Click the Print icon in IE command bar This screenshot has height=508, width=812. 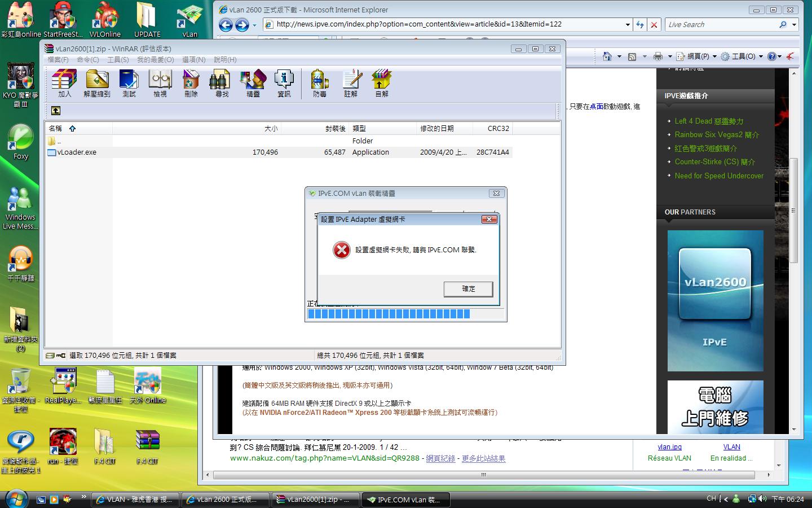coord(657,56)
